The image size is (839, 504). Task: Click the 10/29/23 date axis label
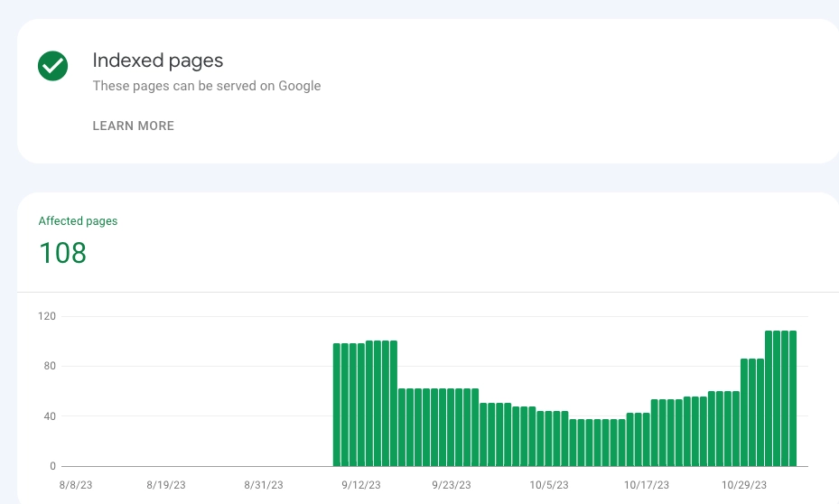click(x=744, y=485)
